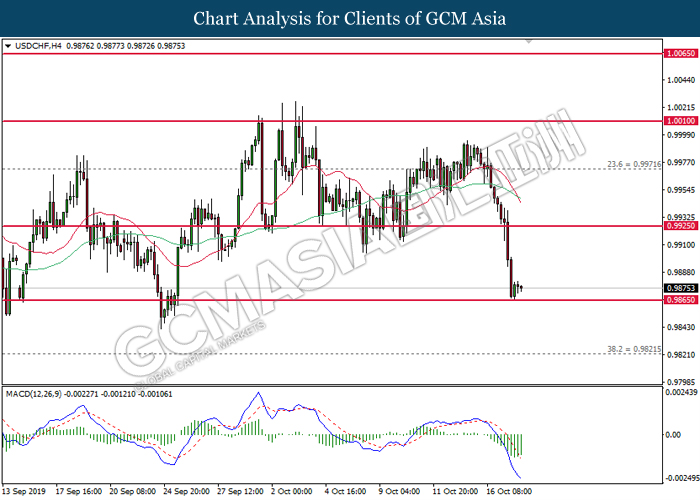Click the 4 Oct 16:00 time label
Image resolution: width=700 pixels, height=500 pixels.
coord(346,492)
